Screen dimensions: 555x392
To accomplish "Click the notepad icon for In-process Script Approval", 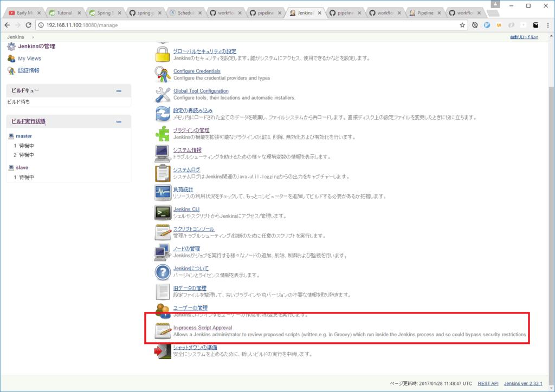I will (x=163, y=331).
